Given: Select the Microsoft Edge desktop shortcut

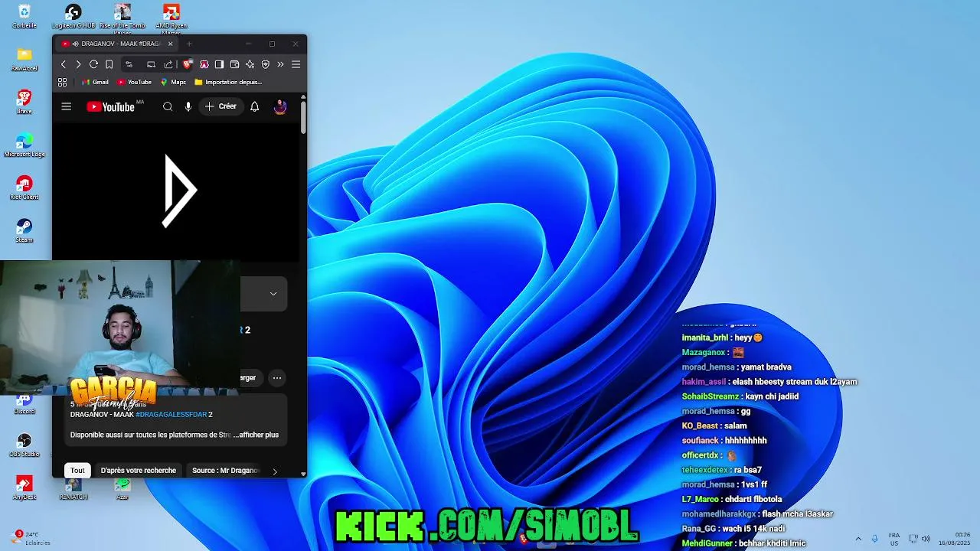Looking at the screenshot, I should click(24, 145).
